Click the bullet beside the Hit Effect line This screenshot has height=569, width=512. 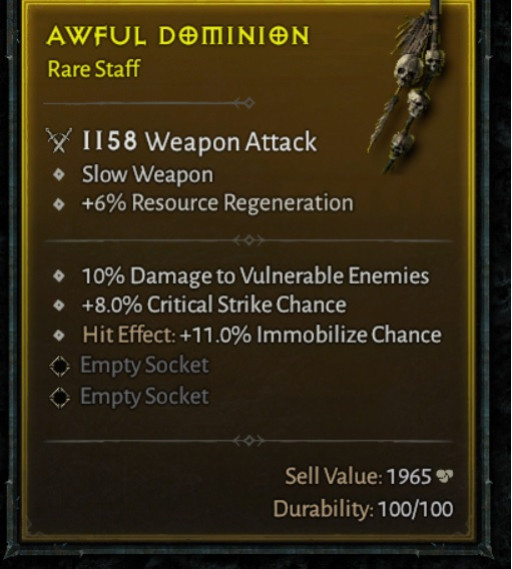[x=59, y=335]
